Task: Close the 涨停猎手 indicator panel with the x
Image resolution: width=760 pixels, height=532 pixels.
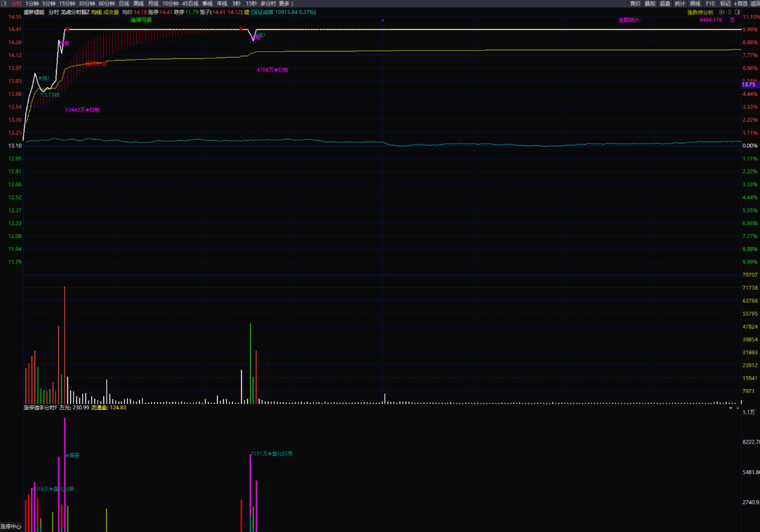Action: click(x=738, y=408)
